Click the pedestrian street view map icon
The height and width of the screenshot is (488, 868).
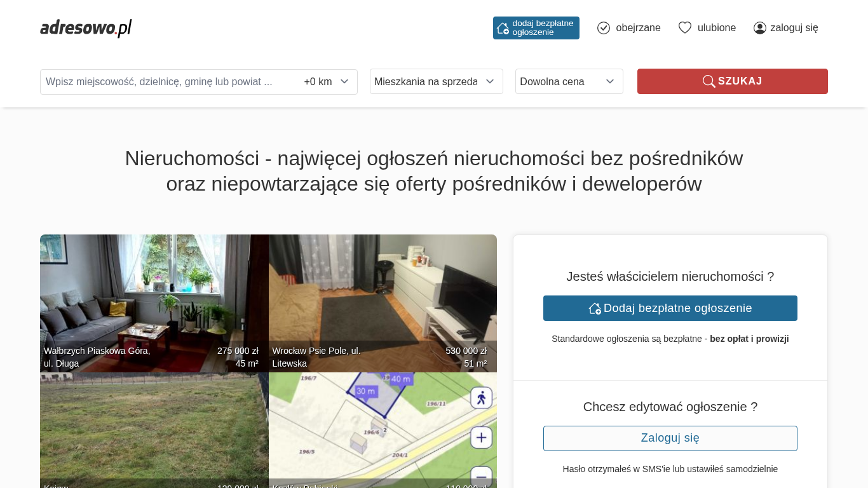pos(481,398)
